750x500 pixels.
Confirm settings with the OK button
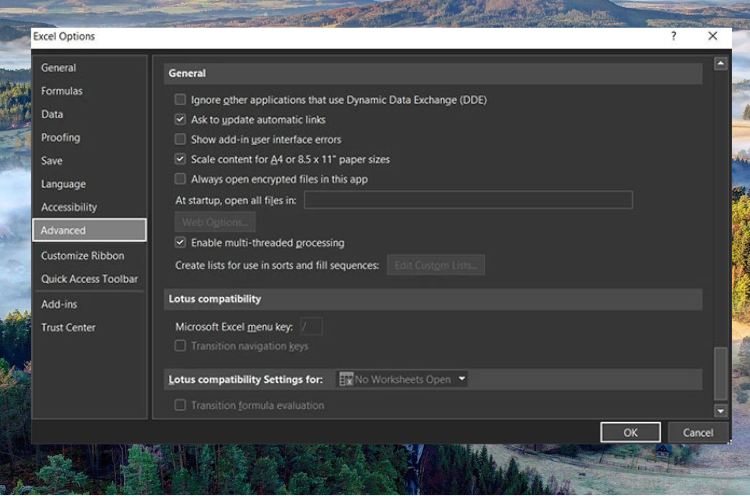pos(630,433)
